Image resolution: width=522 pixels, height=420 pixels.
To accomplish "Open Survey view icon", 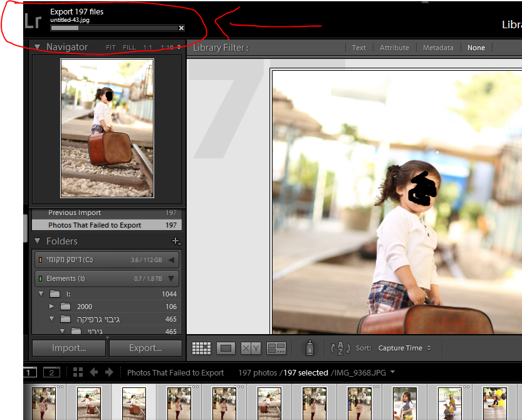I will (276, 348).
